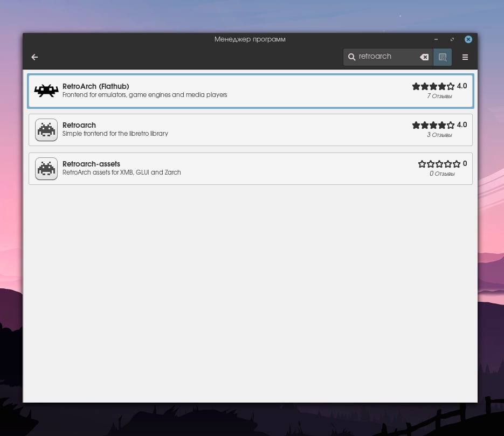
Task: Toggle search in package descriptions button
Action: coord(443,57)
